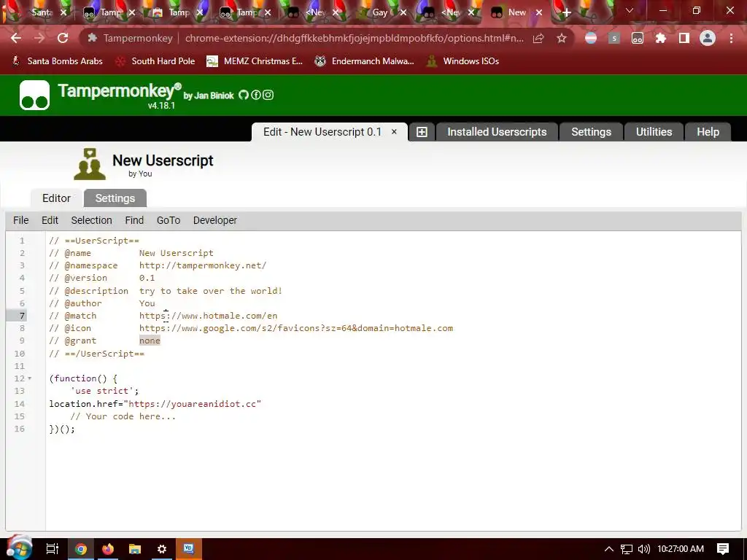Open the Tampermonkey extension toolbar icon

coord(638,38)
